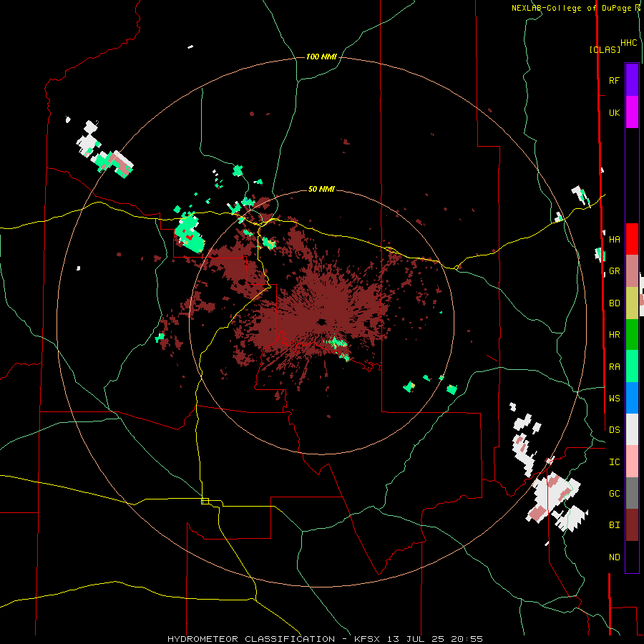Click the HR legend label text

[614, 335]
